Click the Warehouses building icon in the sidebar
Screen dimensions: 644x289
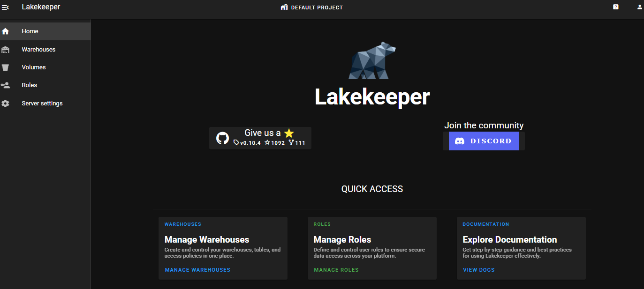tap(6, 50)
